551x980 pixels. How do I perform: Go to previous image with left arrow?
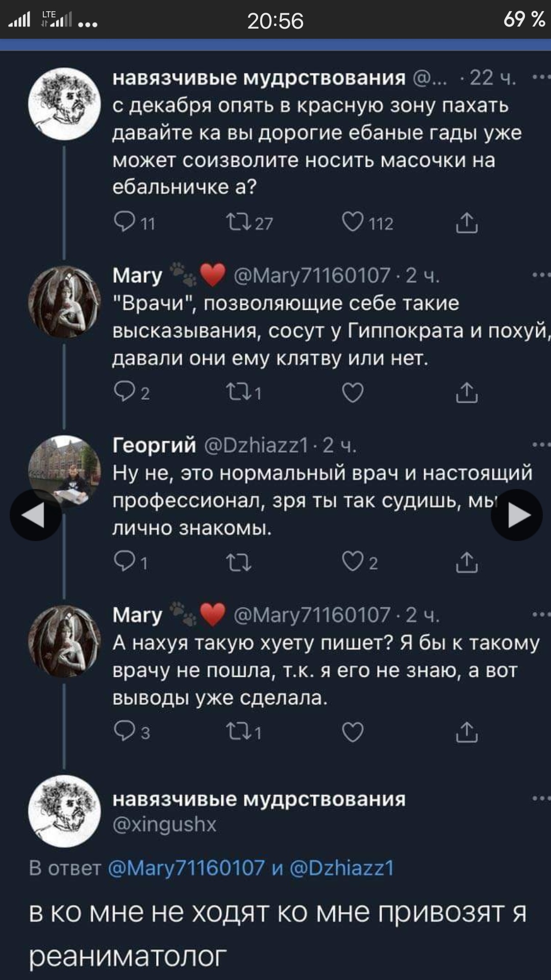[35, 515]
